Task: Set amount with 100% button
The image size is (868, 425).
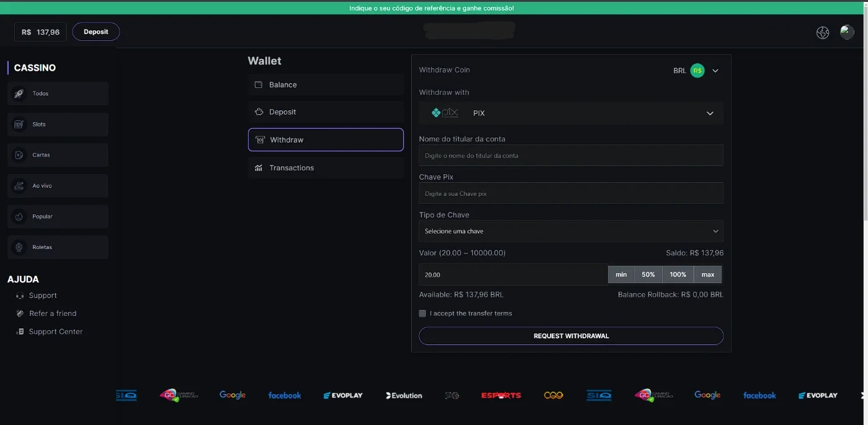Action: 678,274
